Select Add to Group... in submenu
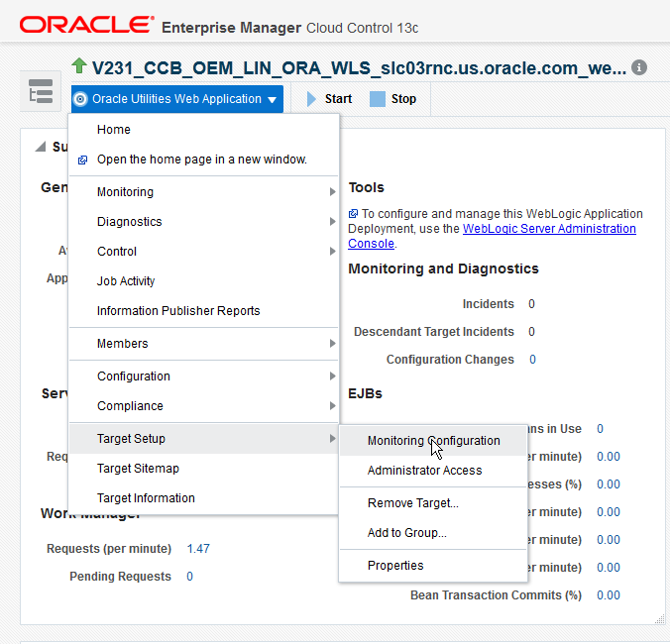670x644 pixels. (433, 533)
